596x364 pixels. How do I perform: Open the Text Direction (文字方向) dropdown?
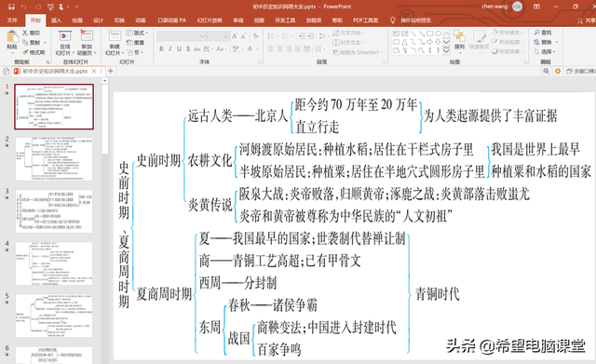pos(348,33)
